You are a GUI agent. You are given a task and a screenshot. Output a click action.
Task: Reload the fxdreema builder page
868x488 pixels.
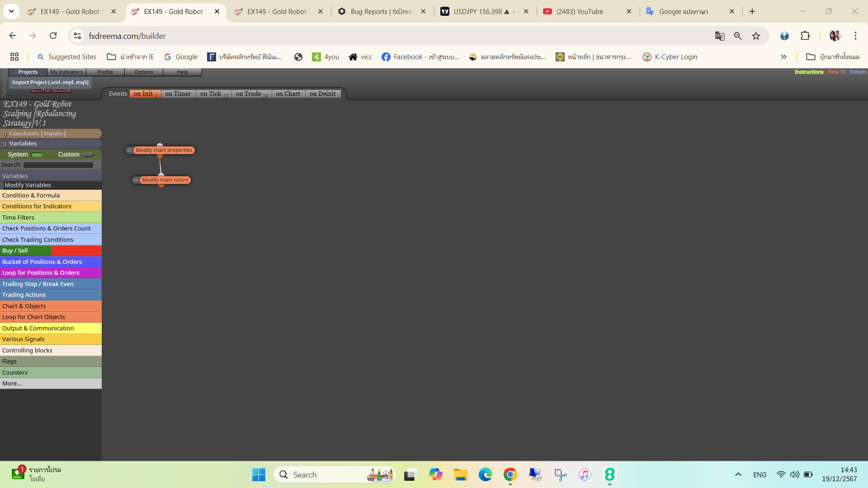coord(53,36)
